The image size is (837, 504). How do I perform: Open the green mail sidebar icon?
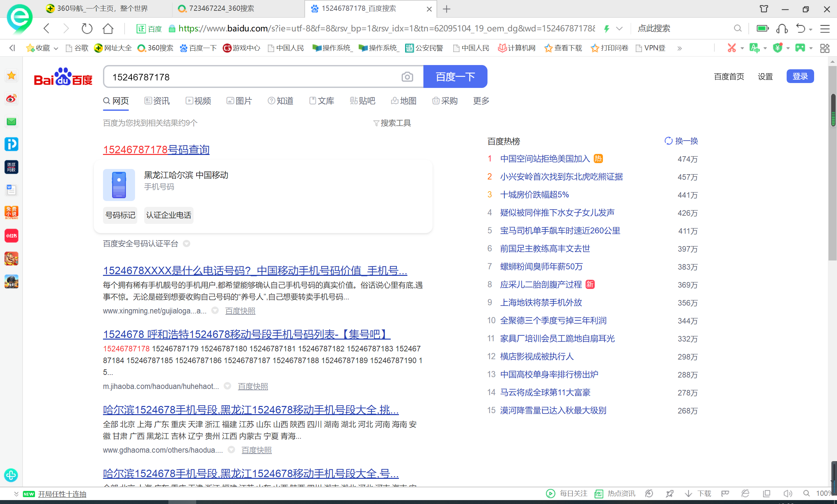tap(11, 122)
